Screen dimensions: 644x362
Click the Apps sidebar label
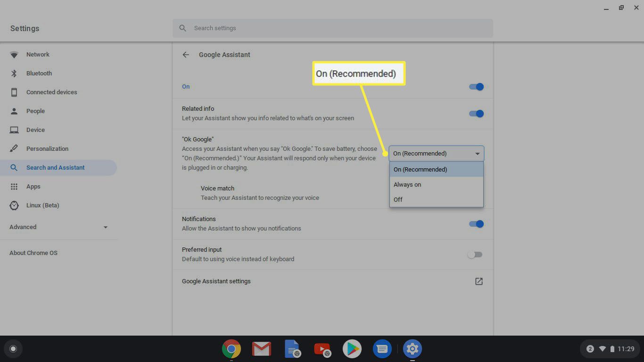(33, 187)
